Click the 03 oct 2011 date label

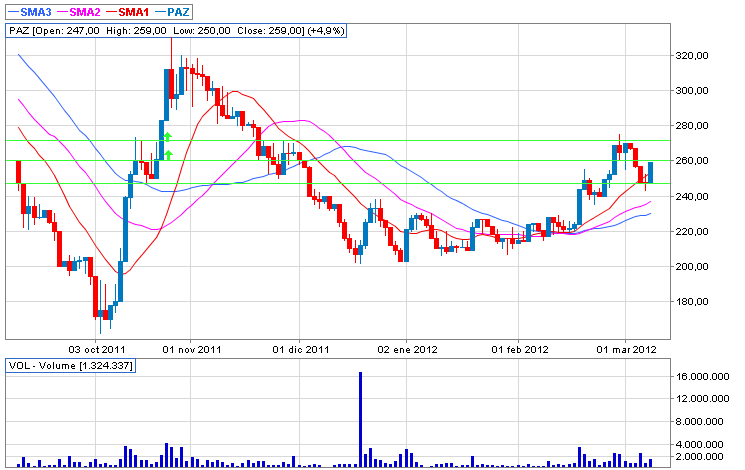coord(97,350)
